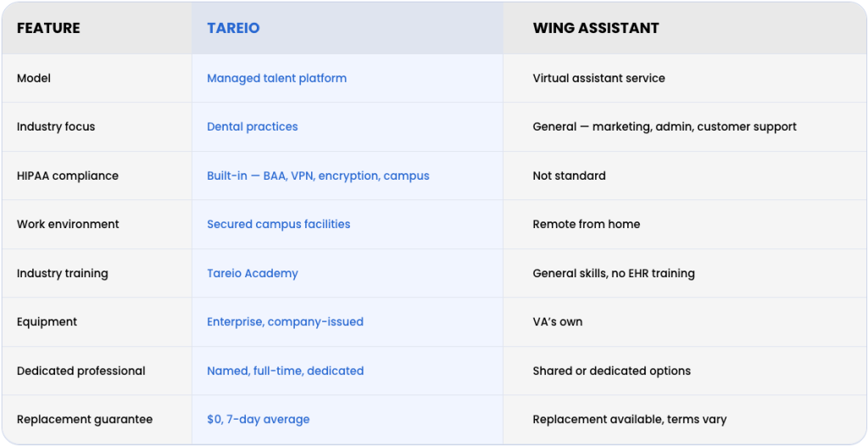Select the 'Replacement guarantee' row label
868x446 pixels.
(85, 419)
